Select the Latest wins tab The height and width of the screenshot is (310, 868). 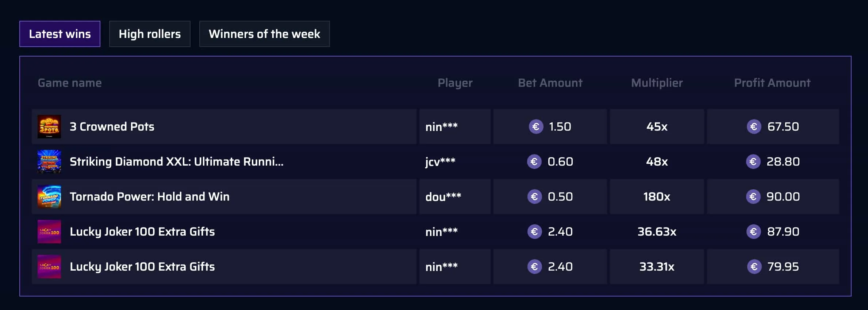60,34
